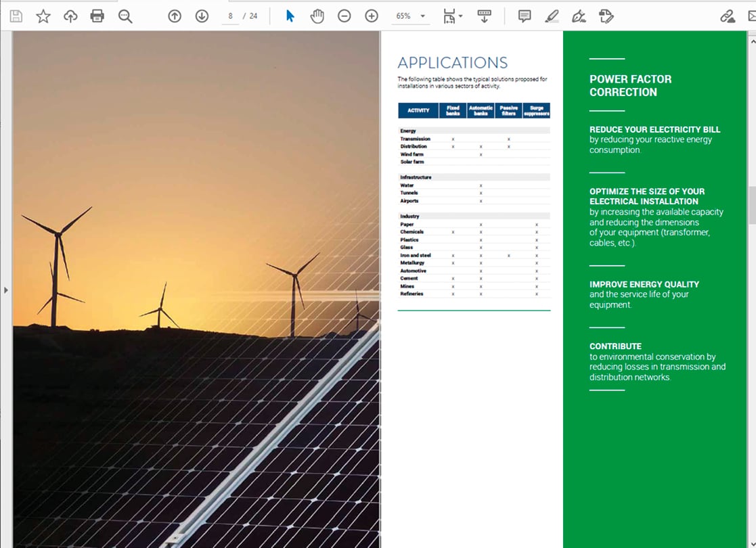Expand the fit page options dropdown arrow
This screenshot has width=756, height=548.
(460, 16)
